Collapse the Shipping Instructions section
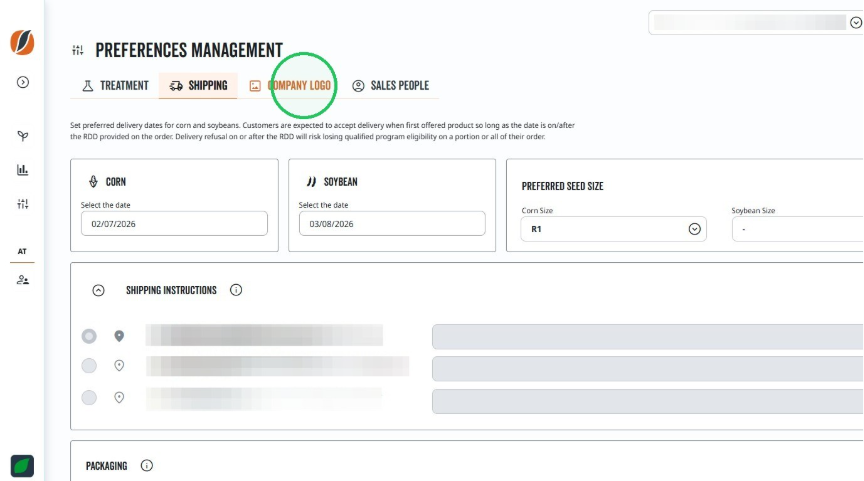Image resolution: width=864 pixels, height=481 pixels. [x=98, y=290]
